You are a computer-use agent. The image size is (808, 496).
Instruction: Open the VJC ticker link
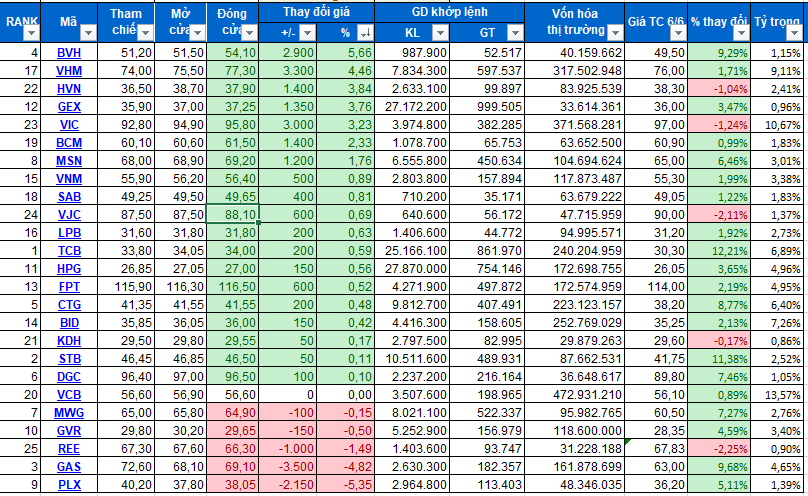[69, 215]
